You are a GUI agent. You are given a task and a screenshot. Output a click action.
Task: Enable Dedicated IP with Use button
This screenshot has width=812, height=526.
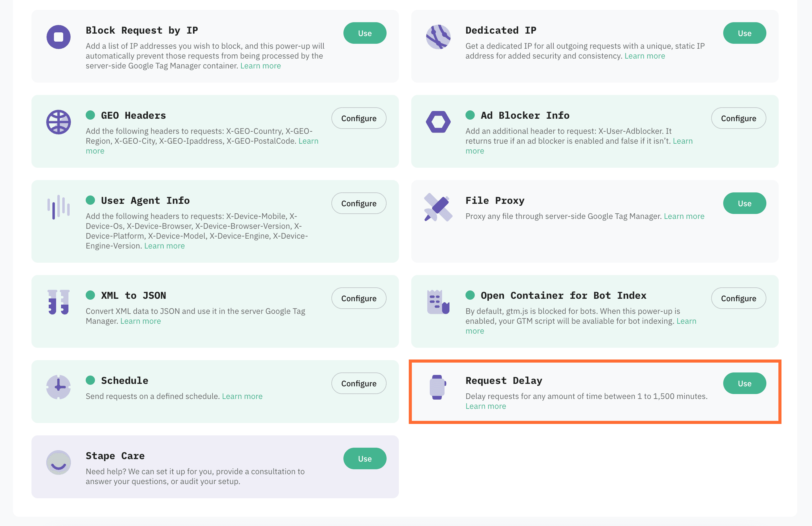[x=744, y=33]
